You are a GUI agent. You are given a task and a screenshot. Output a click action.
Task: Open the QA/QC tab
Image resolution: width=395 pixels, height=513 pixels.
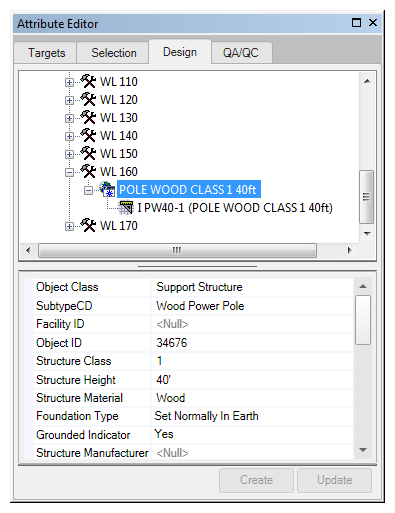tap(241, 53)
